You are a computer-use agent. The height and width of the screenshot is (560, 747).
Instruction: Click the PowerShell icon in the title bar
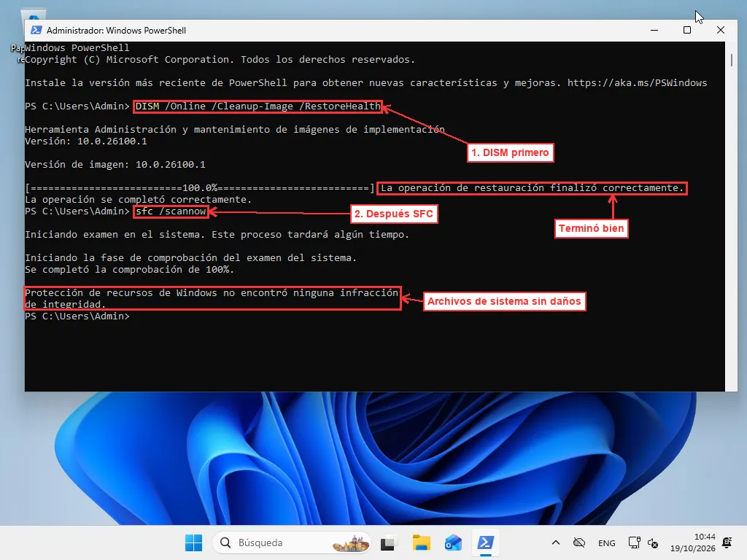point(36,30)
